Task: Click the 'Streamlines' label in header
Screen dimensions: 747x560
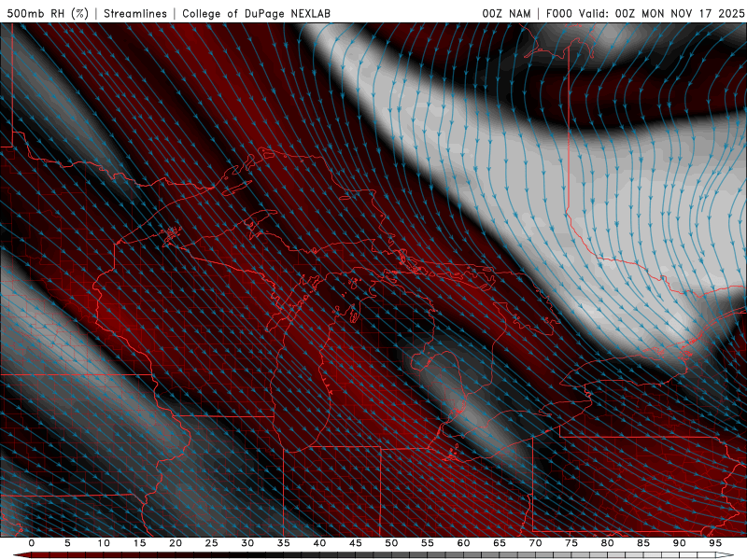Action: [x=135, y=13]
